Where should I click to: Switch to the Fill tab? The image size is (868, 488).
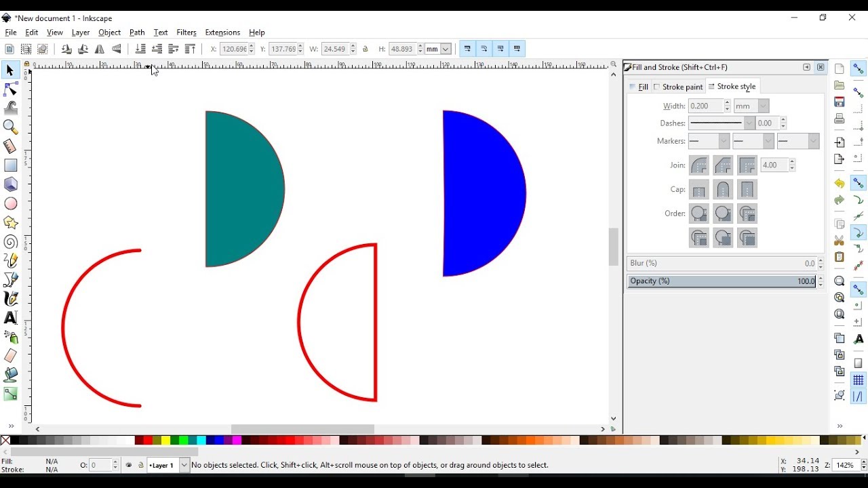(639, 87)
